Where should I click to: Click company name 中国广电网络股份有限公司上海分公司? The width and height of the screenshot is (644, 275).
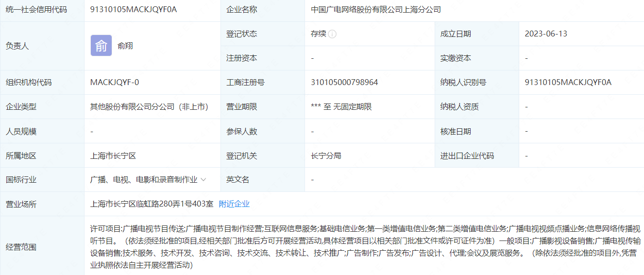coord(376,9)
